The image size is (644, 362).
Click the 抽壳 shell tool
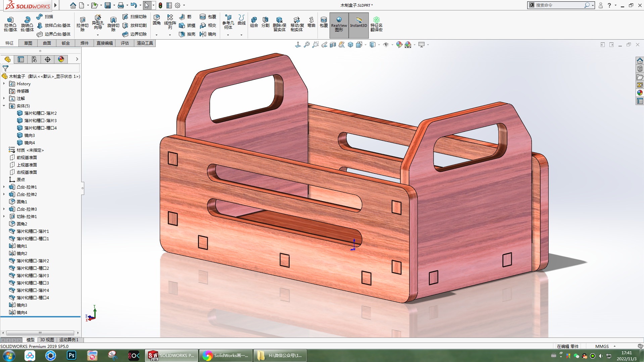(187, 34)
